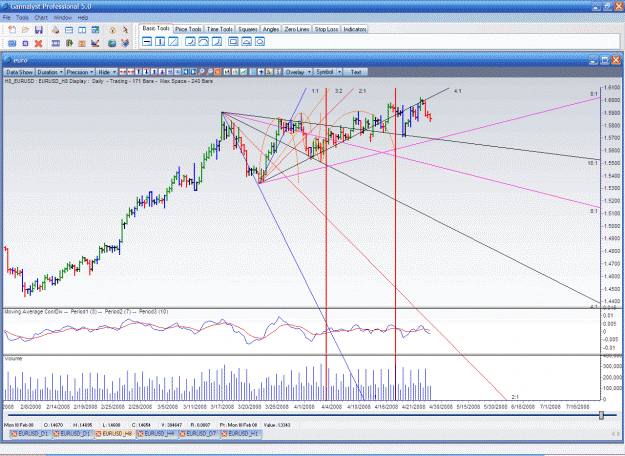This screenshot has width=625, height=456.
Task: Open the Precision dropdown
Action: click(x=80, y=72)
